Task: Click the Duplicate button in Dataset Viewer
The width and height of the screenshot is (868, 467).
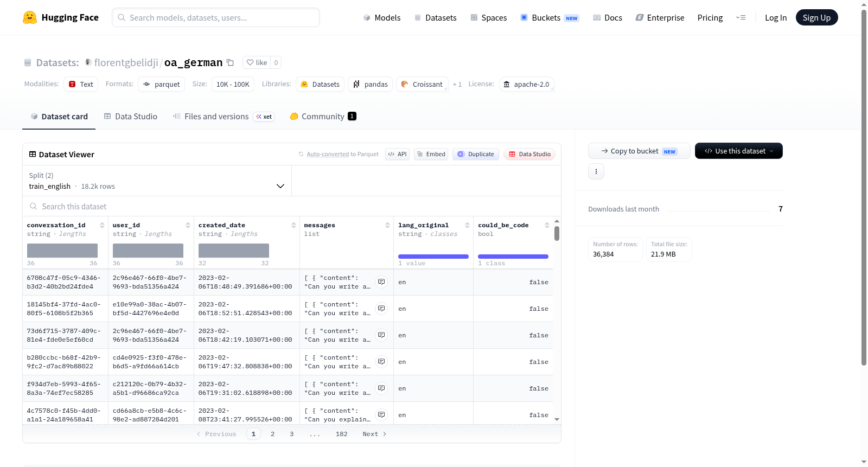Action: tap(476, 154)
